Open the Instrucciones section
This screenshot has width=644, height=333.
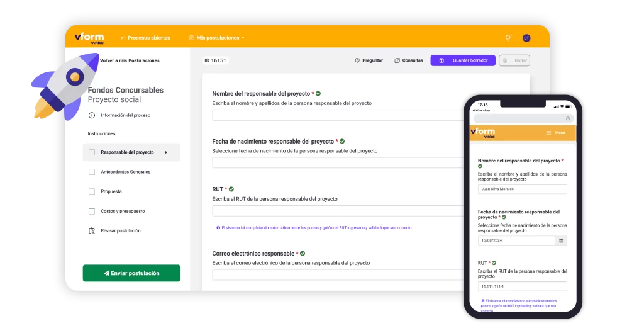click(101, 133)
